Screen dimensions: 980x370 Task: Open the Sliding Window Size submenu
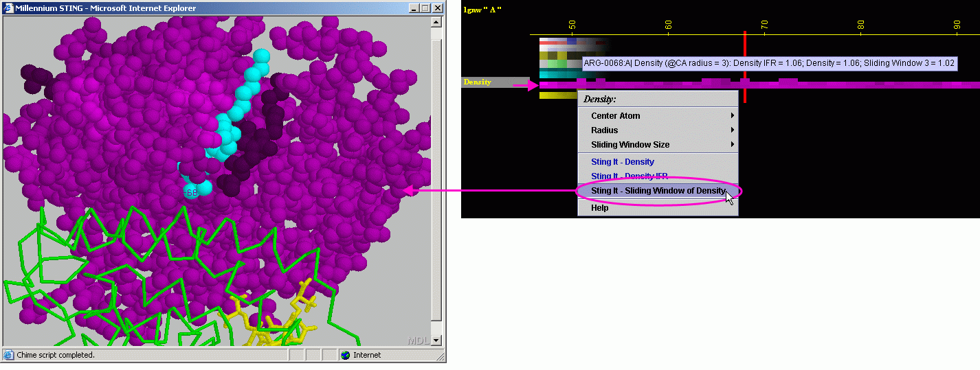coord(658,145)
